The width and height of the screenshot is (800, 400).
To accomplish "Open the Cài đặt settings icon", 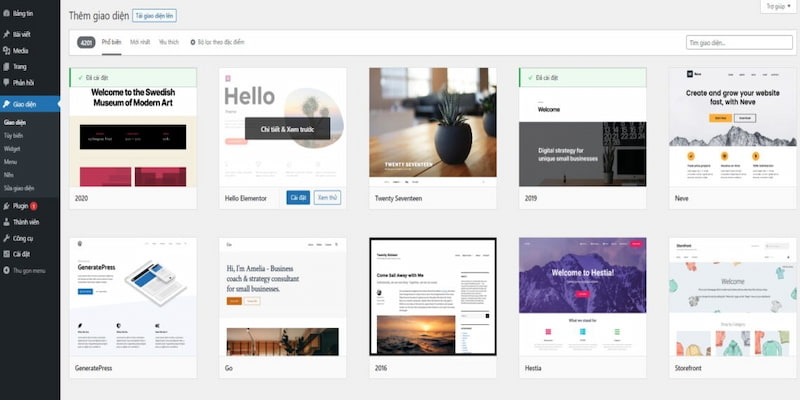I will (x=7, y=254).
